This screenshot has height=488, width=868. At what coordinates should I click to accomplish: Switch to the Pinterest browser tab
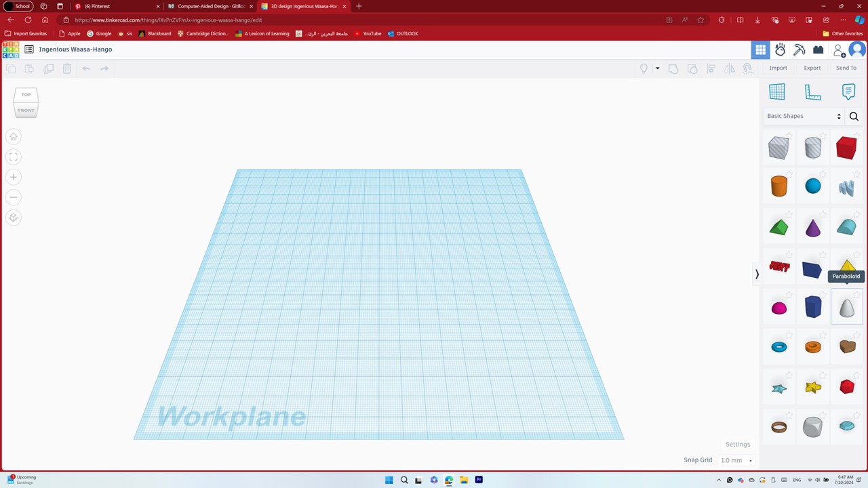pos(117,6)
